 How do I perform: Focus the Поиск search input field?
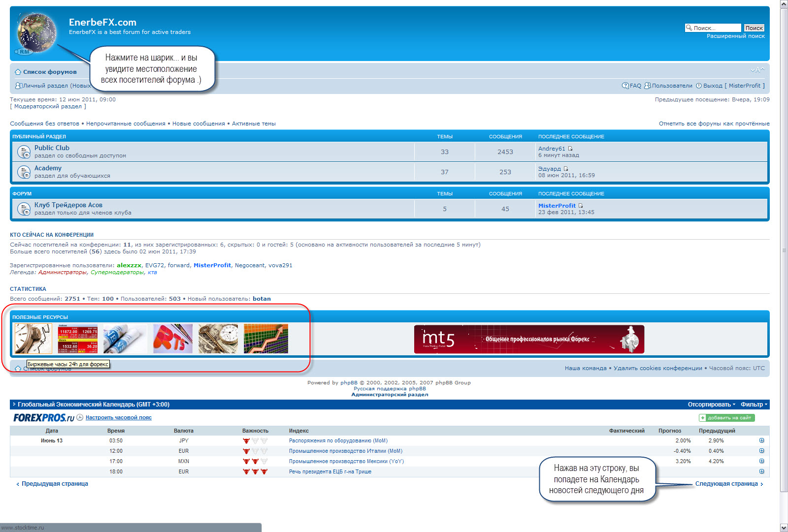[716, 28]
